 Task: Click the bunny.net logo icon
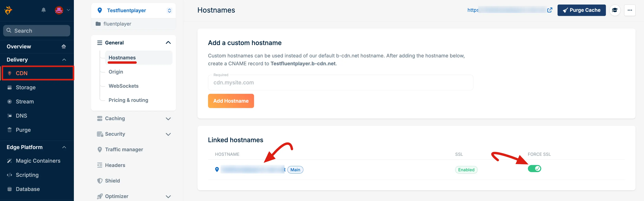point(8,10)
